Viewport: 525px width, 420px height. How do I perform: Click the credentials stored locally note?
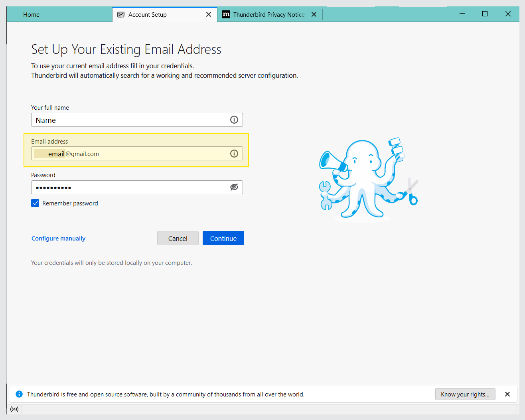112,263
